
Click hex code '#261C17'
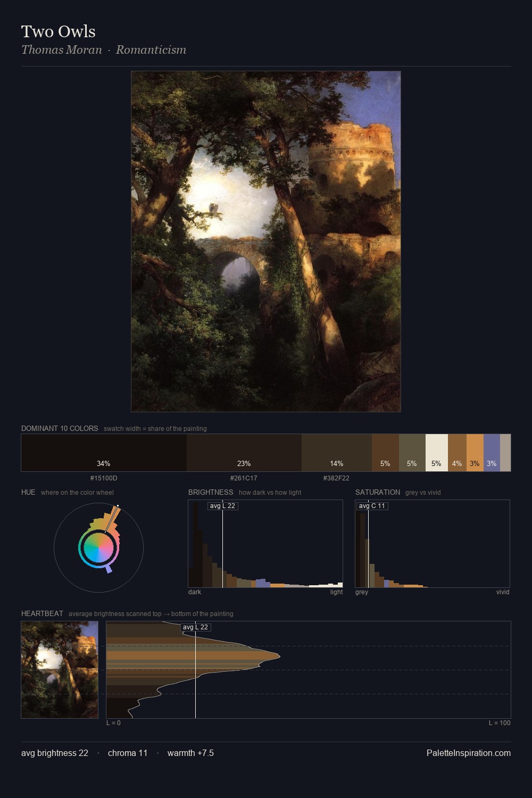pyautogui.click(x=244, y=478)
